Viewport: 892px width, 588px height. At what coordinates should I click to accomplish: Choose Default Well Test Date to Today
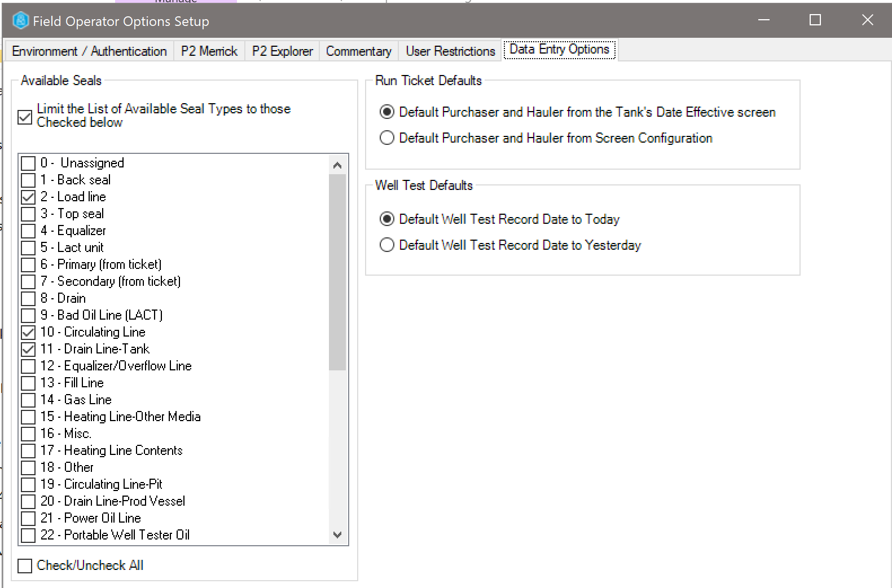pyautogui.click(x=387, y=219)
